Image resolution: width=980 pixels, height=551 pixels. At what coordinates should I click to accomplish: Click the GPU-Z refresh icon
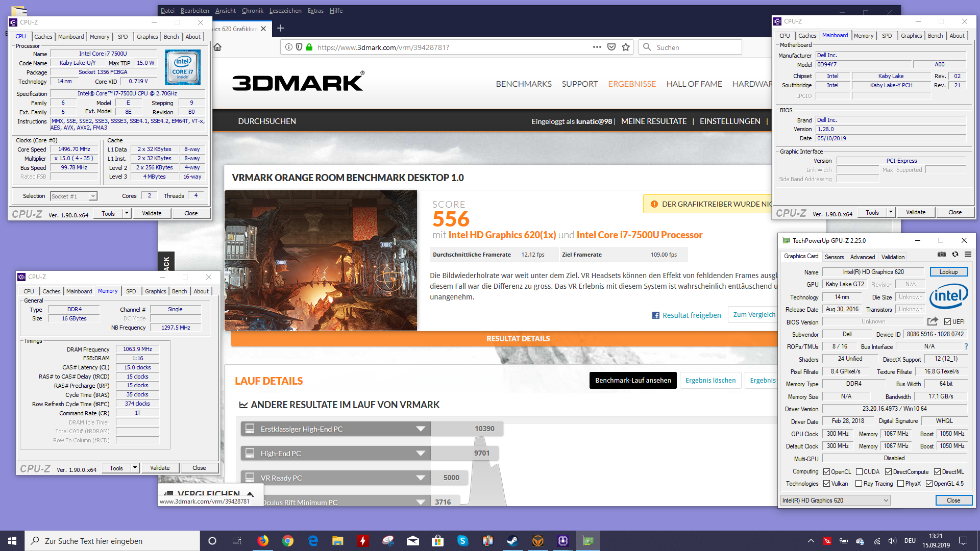(955, 255)
